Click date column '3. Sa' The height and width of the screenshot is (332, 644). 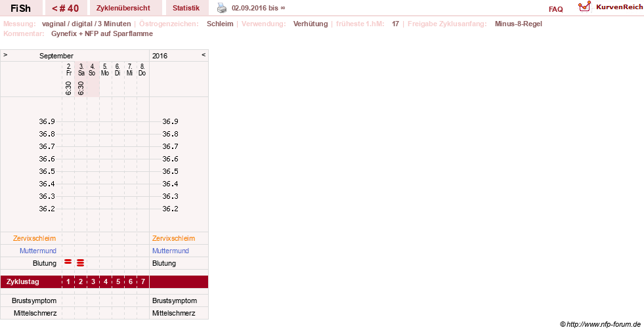coord(81,70)
